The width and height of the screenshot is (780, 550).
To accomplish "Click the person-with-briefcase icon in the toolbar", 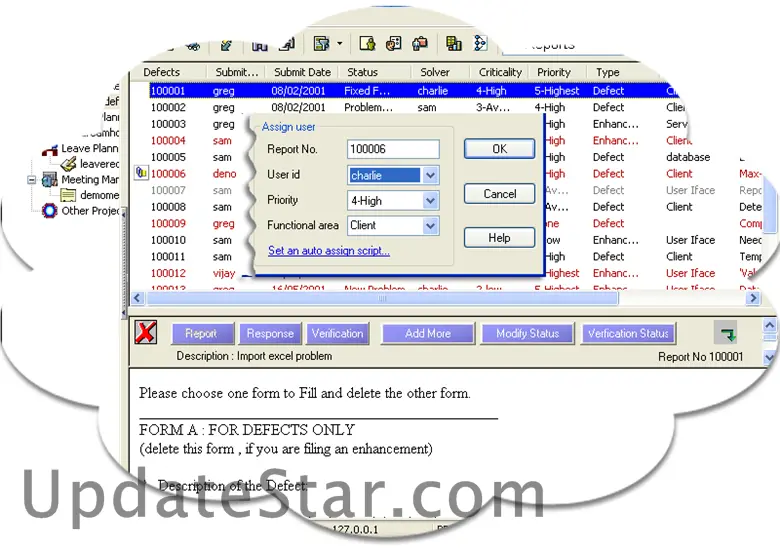I will [x=420, y=44].
